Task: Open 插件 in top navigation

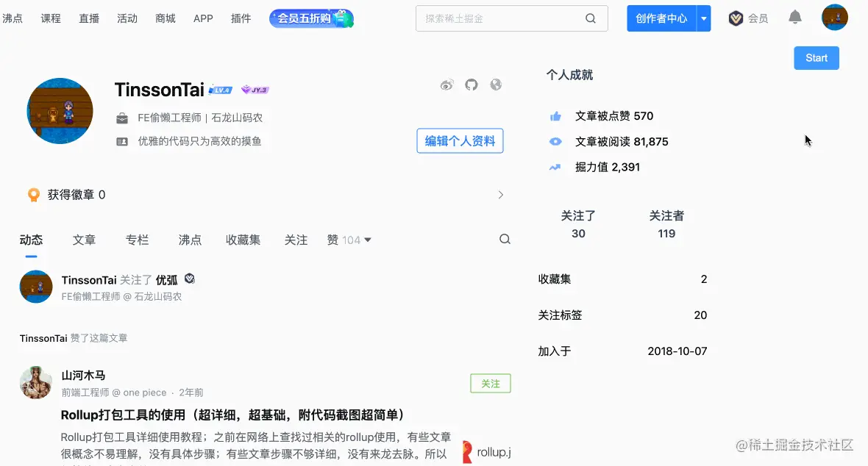Action: point(241,18)
